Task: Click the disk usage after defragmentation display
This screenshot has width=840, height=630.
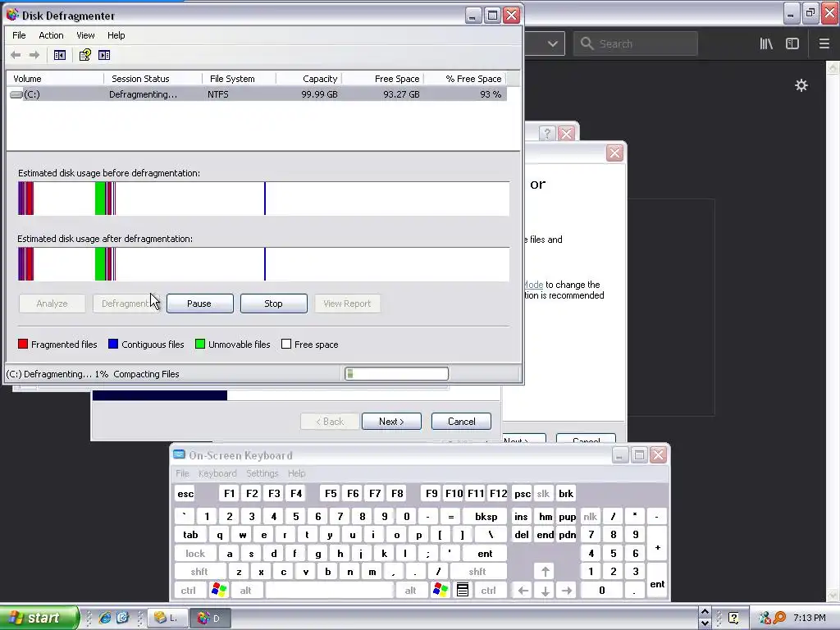Action: tap(263, 264)
